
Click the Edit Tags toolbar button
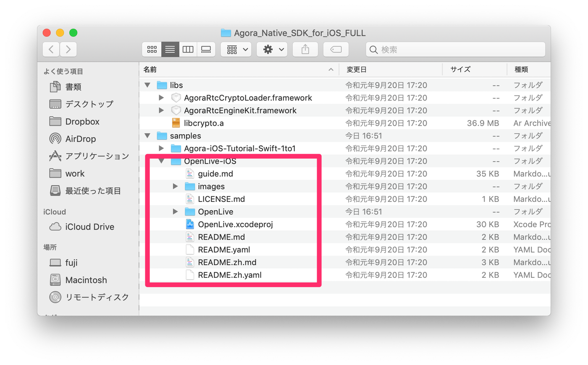tap(336, 50)
